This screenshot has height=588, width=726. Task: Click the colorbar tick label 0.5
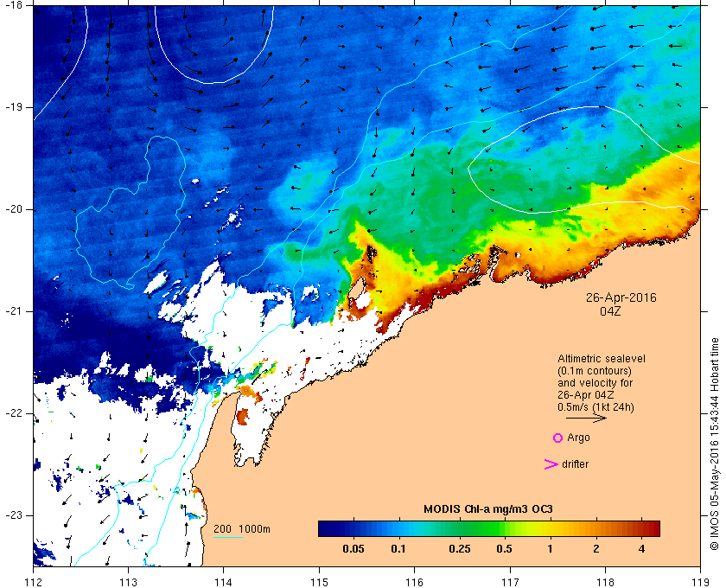pyautogui.click(x=504, y=549)
